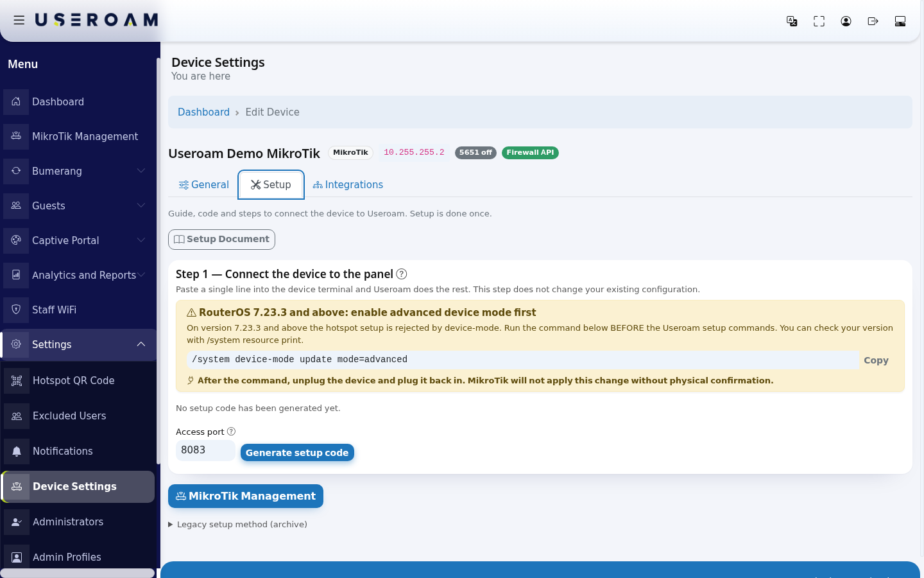Open Hotspot QR Code menu item
The height and width of the screenshot is (578, 924).
tap(78, 381)
